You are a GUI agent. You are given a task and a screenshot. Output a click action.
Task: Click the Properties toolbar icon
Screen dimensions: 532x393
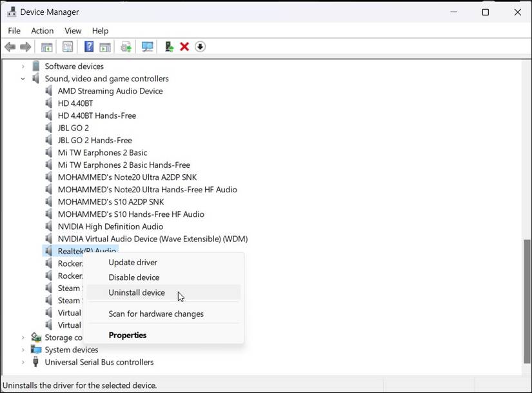pyautogui.click(x=67, y=46)
